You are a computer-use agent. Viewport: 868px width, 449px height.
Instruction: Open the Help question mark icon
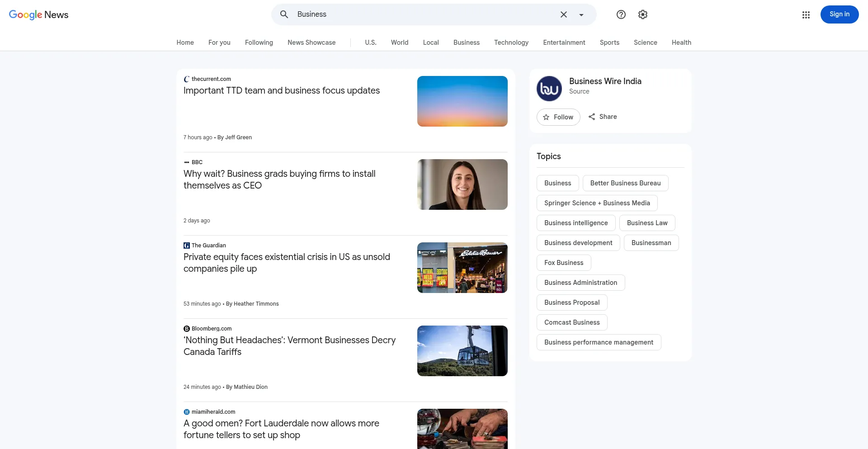point(621,14)
